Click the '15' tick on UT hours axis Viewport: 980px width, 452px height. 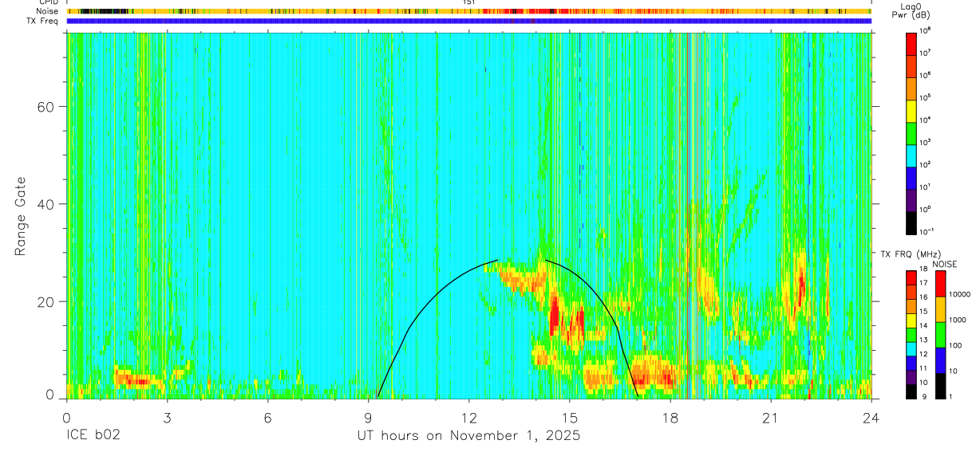[x=570, y=418]
